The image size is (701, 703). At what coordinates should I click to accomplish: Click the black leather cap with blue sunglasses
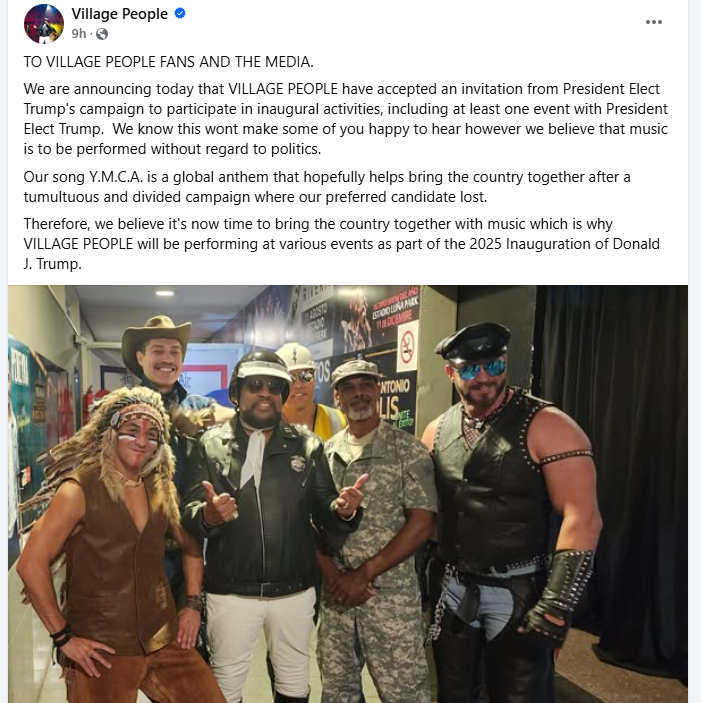(x=474, y=351)
